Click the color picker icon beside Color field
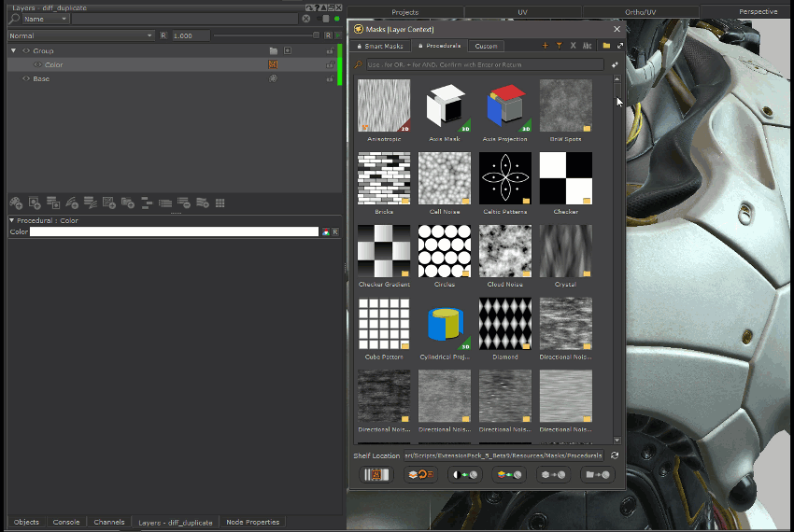The height and width of the screenshot is (532, 794). click(325, 231)
